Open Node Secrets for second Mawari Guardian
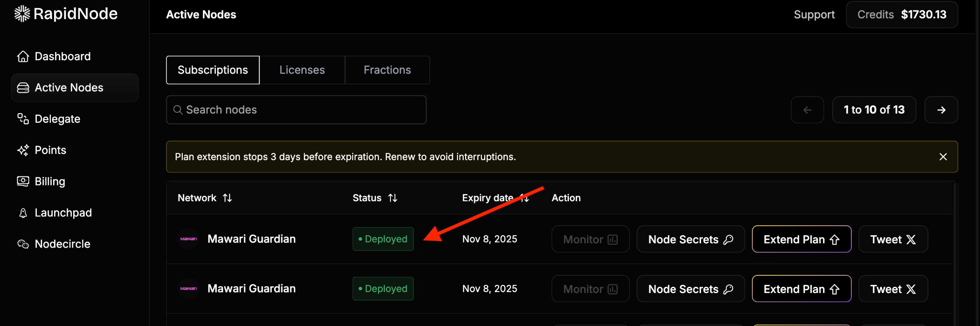This screenshot has height=326, width=980. [x=690, y=289]
